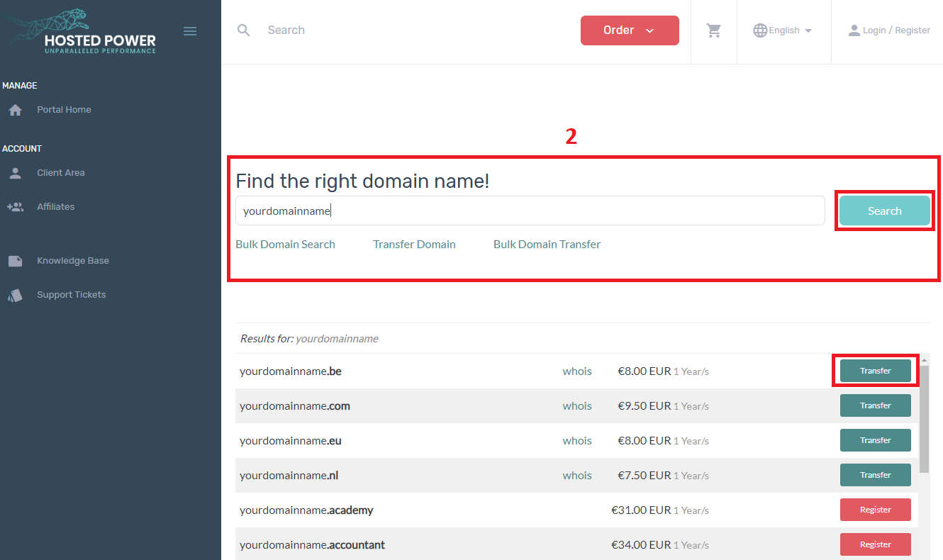Click the Knowledge Base folder icon

point(16,261)
